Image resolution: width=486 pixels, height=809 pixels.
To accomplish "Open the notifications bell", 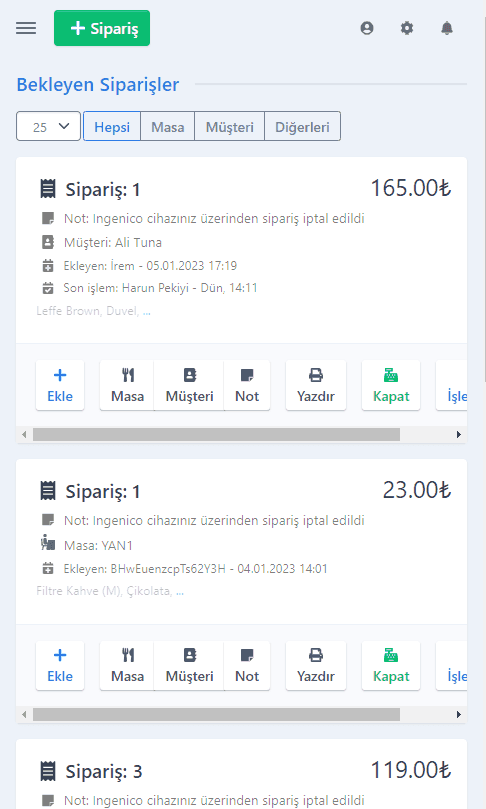I will (x=447, y=28).
